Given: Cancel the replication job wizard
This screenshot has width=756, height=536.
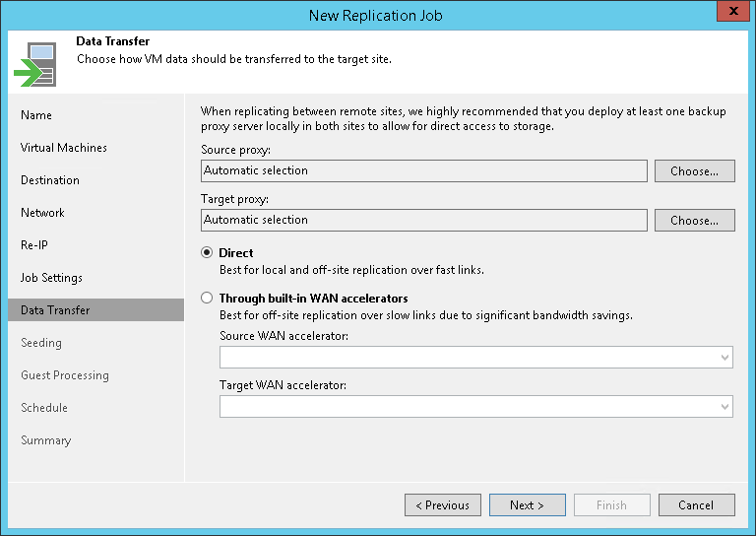Looking at the screenshot, I should tap(696, 505).
